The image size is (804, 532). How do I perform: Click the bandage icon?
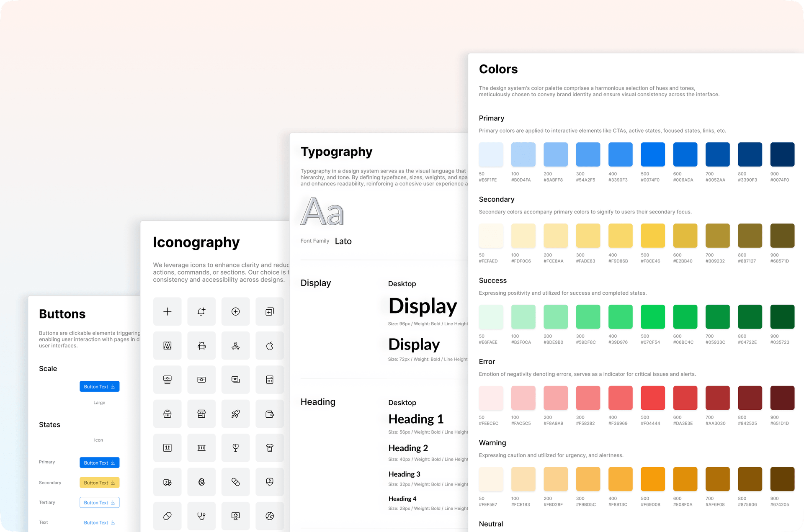[x=236, y=482]
